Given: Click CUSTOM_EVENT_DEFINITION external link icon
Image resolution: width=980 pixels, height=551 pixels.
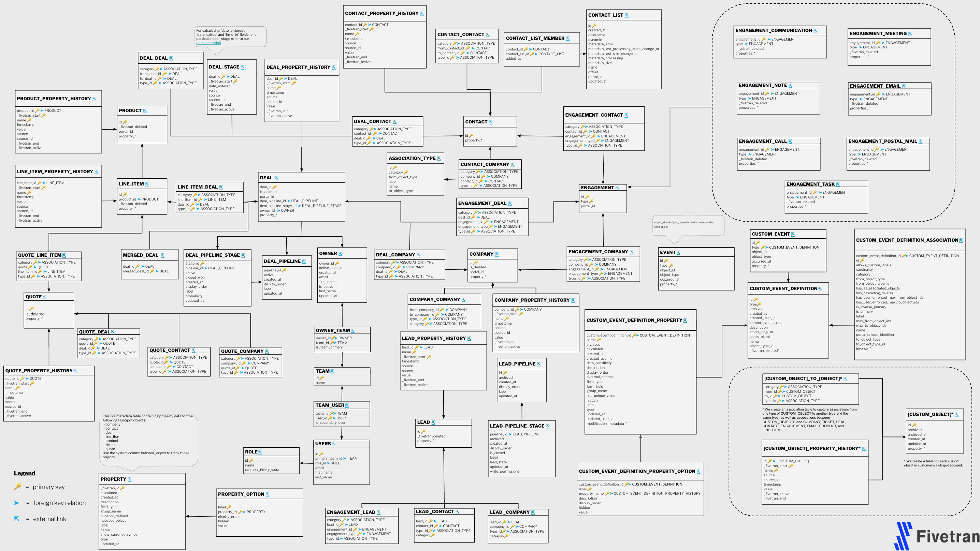Looking at the screenshot, I should tap(820, 289).
